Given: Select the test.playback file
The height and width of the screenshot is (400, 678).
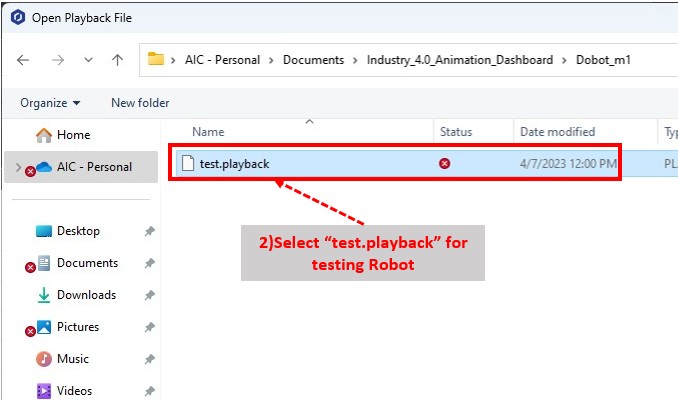Looking at the screenshot, I should coord(234,164).
